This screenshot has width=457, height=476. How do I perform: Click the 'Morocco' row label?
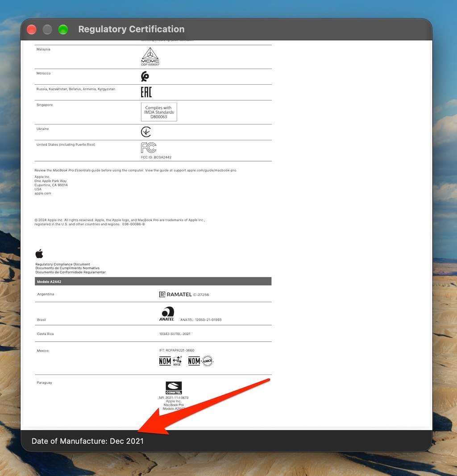pos(43,73)
